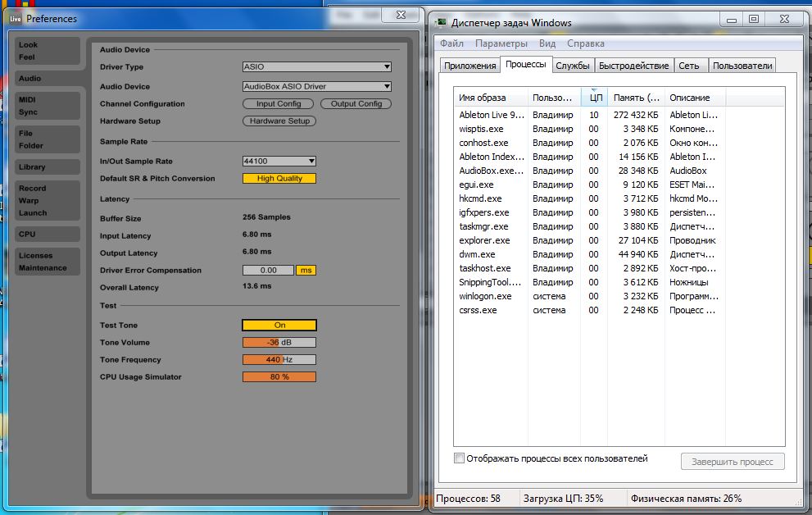Click the Output Config button

tap(356, 103)
